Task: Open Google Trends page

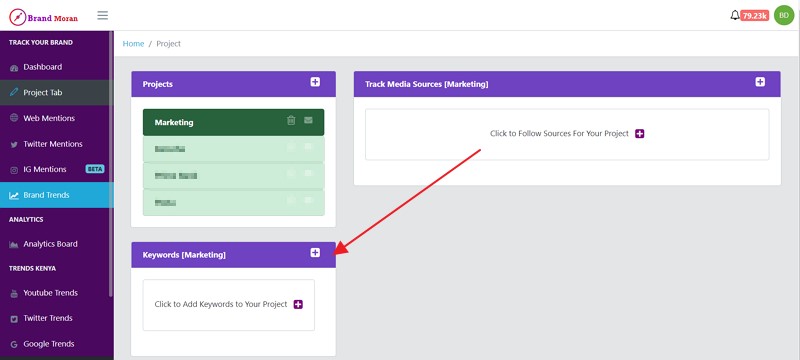Action: tap(57, 344)
